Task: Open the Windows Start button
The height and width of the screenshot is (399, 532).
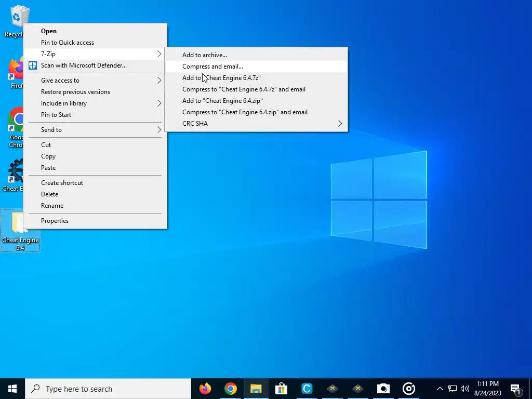Action: (x=12, y=389)
